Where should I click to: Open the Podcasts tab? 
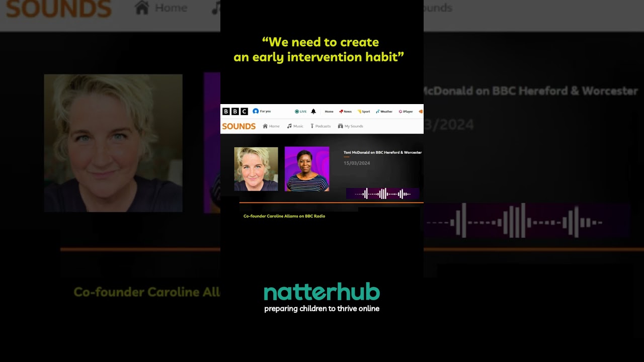point(320,126)
